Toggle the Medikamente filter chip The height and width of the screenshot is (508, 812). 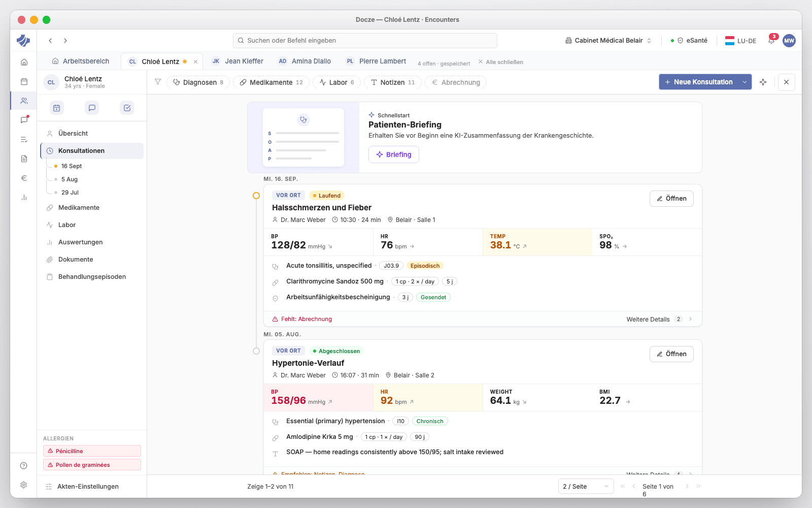click(271, 82)
